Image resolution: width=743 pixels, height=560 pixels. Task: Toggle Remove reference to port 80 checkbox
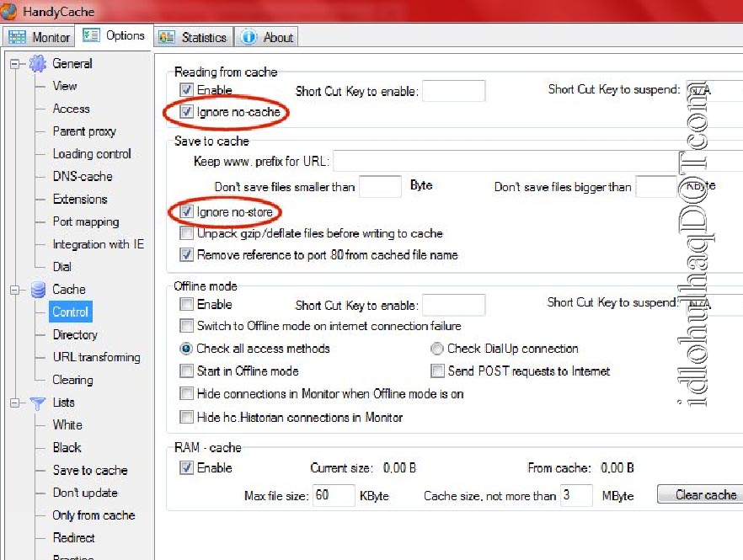(187, 255)
